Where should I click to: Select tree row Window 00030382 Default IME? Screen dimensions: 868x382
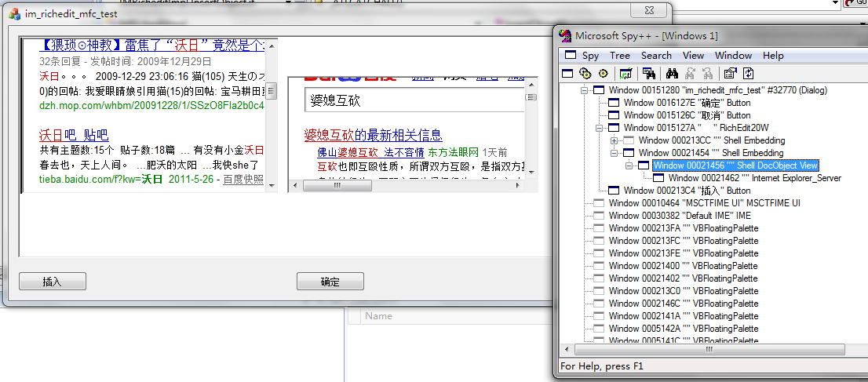pos(679,216)
